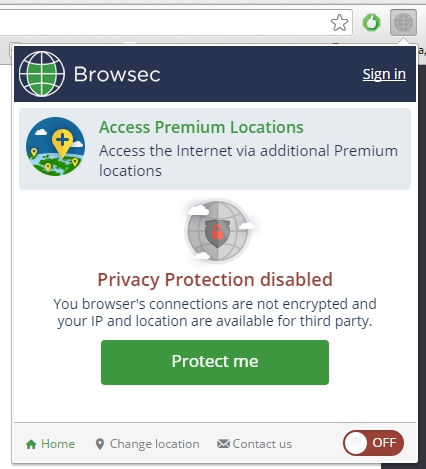
Task: Click the white knob of OFF toggle
Action: coord(355,443)
